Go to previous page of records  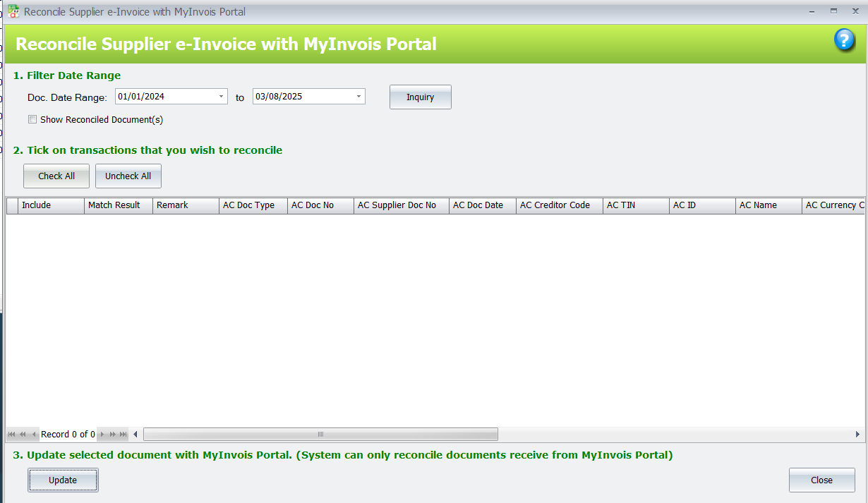(23, 435)
